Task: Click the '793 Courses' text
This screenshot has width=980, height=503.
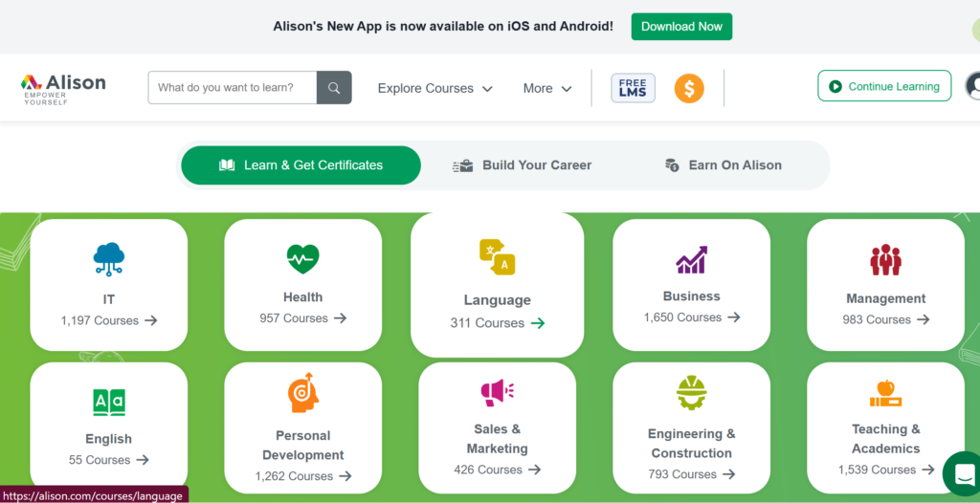Action: coord(682,474)
